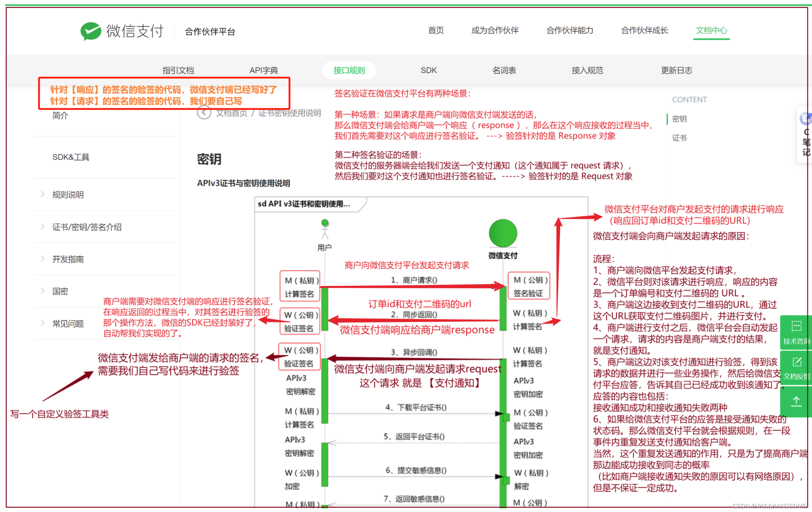Jump to 证书 in CONTENT outline
Viewport: 812px width, 512px height.
pyautogui.click(x=679, y=138)
